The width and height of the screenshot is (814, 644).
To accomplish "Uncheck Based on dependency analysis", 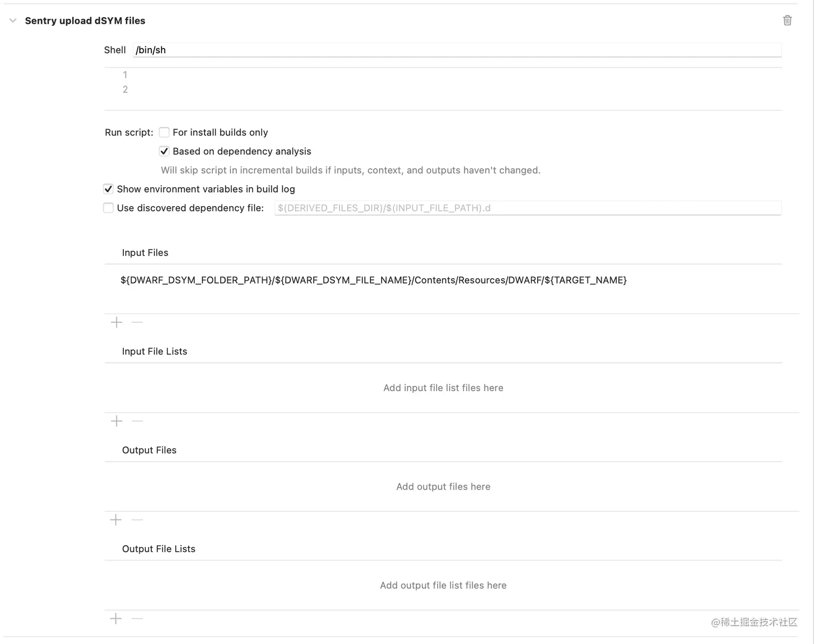I will (x=164, y=151).
